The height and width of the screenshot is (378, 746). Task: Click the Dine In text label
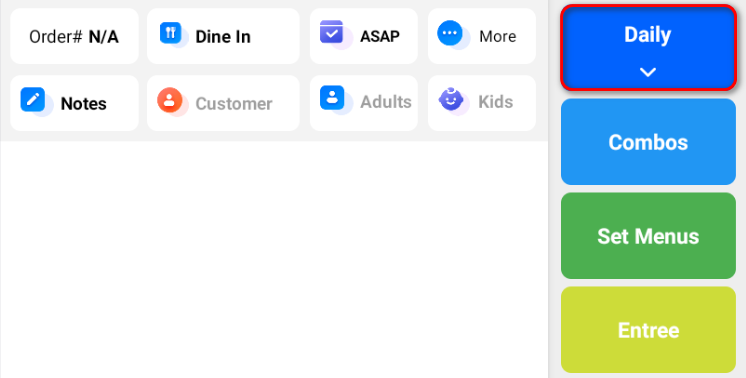point(223,37)
